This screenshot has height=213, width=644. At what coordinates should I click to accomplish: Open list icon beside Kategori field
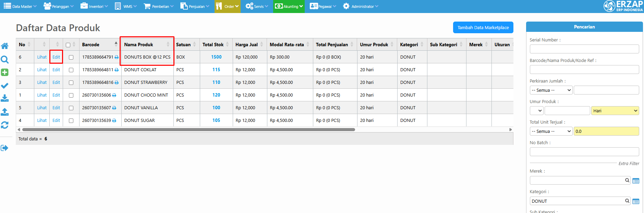636,201
